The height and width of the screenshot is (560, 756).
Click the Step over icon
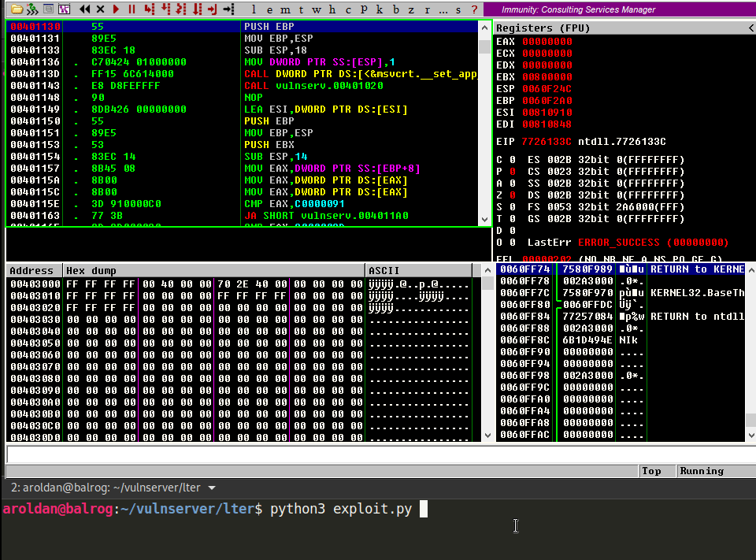pos(165,9)
